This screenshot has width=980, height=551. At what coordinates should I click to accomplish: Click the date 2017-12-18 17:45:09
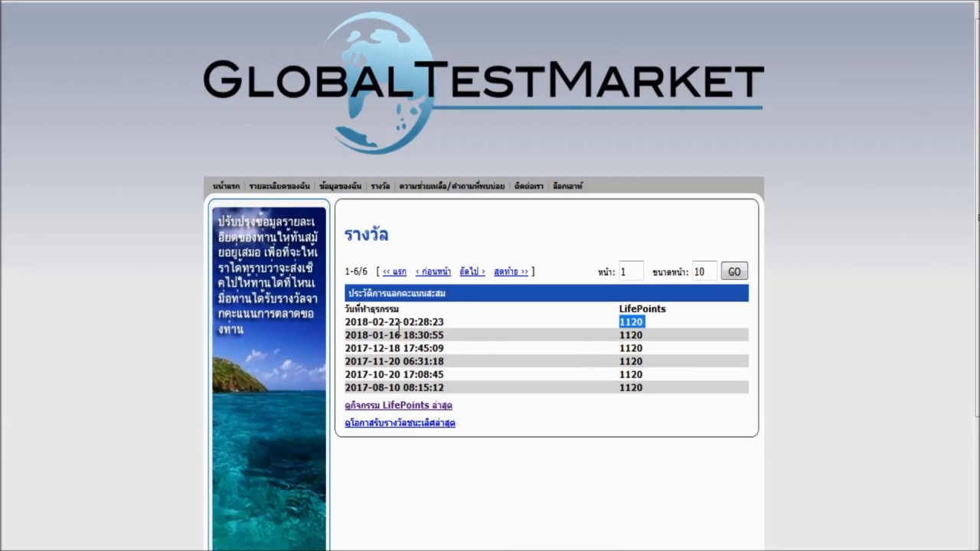pos(394,348)
